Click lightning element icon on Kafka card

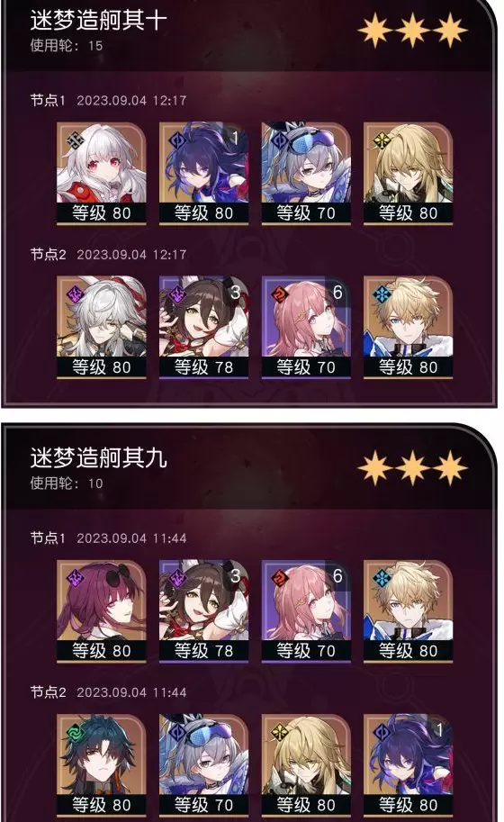pos(76,578)
